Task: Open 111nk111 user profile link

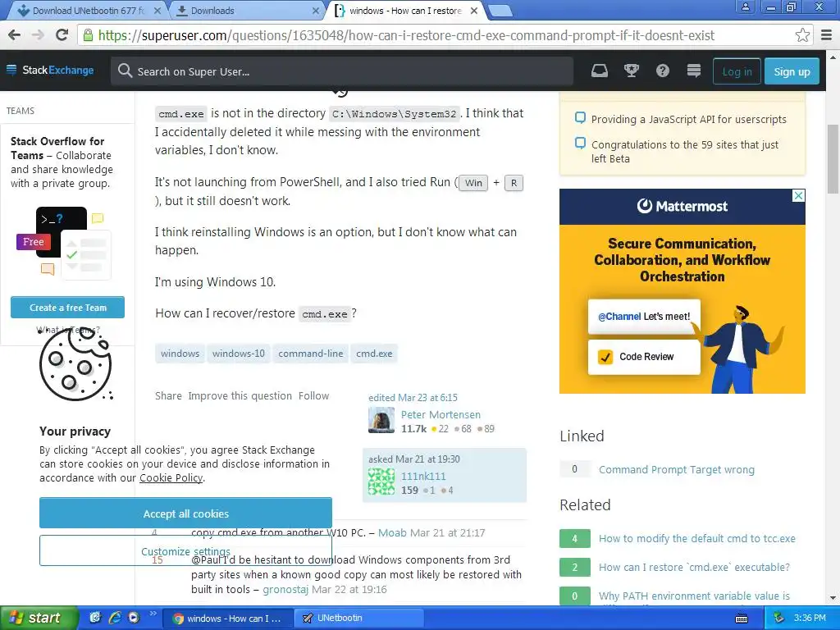Action: click(423, 477)
